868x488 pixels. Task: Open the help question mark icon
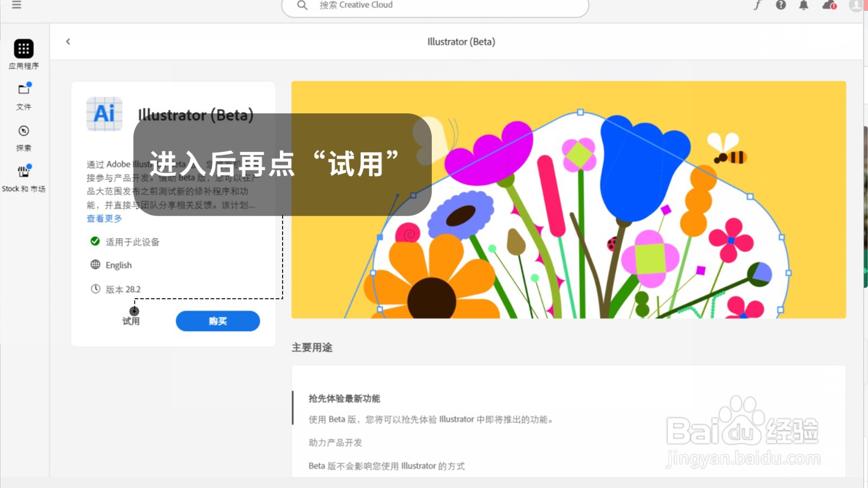pyautogui.click(x=781, y=5)
